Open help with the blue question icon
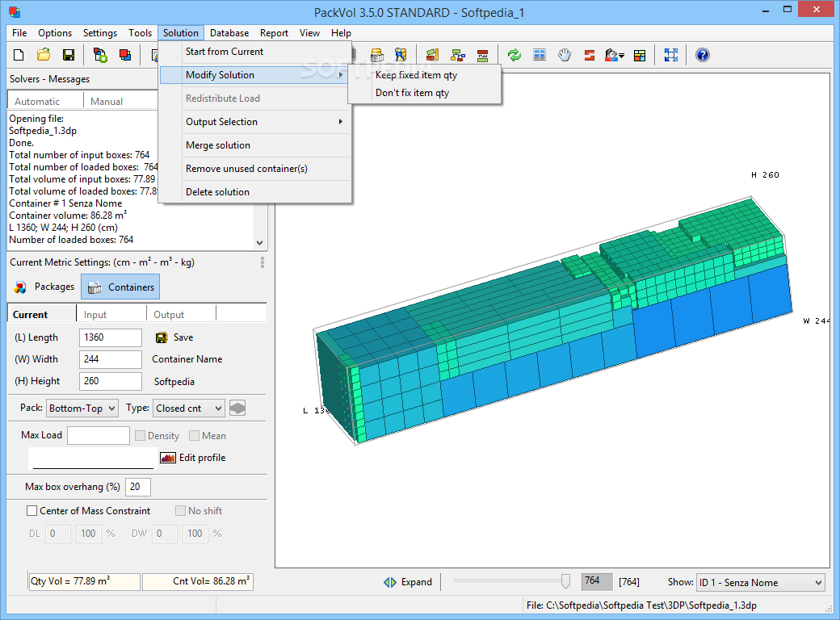The width and height of the screenshot is (840, 620). point(703,55)
